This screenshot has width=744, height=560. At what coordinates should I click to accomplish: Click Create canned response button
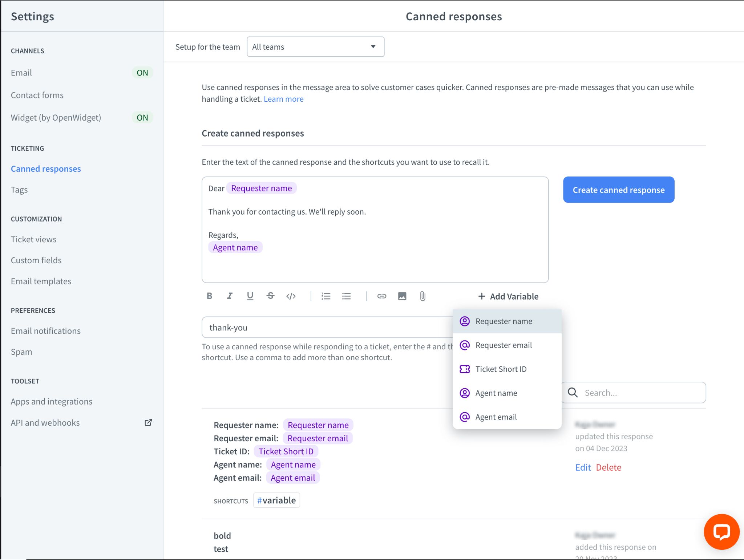(x=619, y=190)
